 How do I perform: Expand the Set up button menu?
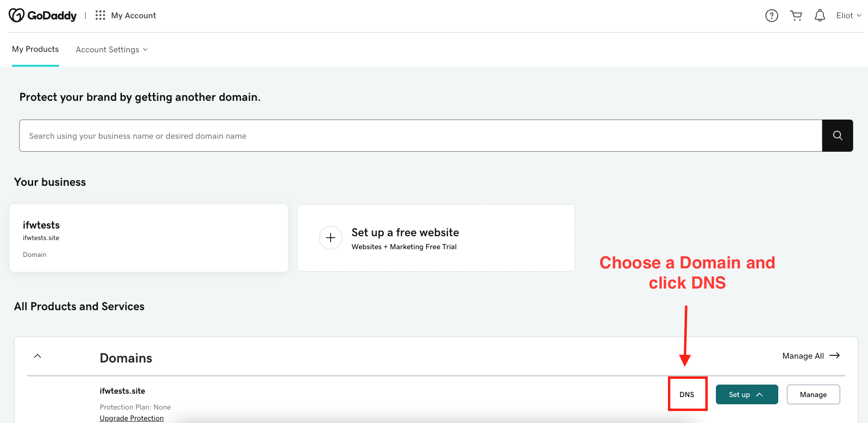pos(747,394)
